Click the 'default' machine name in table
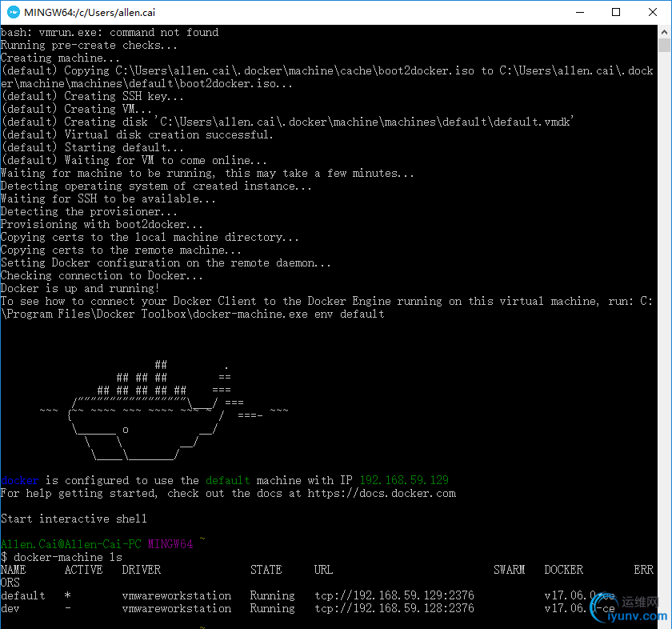672x629 pixels. click(22, 596)
